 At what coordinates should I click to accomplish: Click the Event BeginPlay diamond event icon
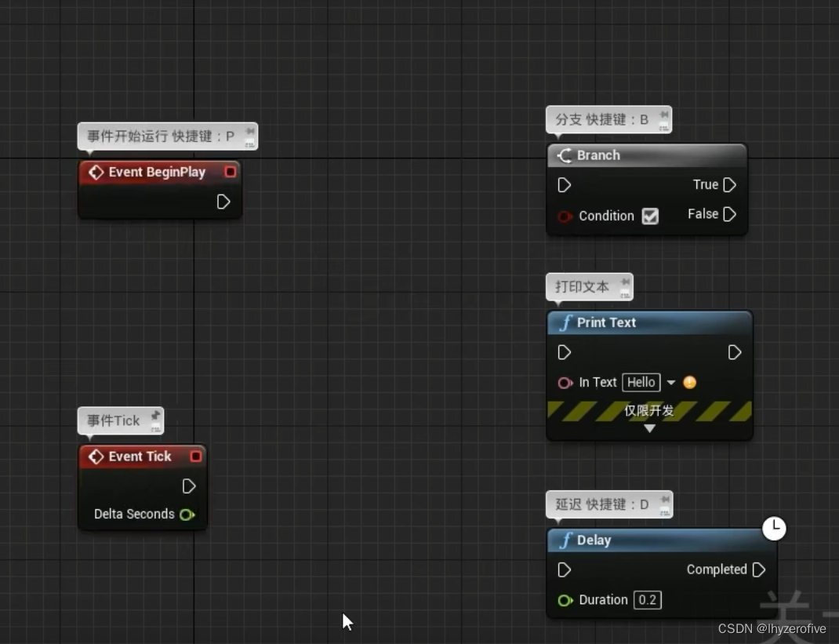point(96,172)
